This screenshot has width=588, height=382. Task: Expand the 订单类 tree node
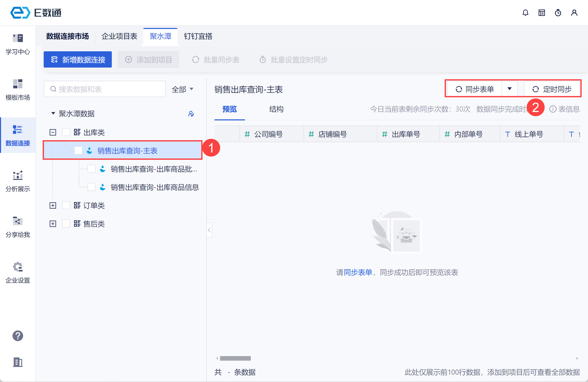[53, 205]
